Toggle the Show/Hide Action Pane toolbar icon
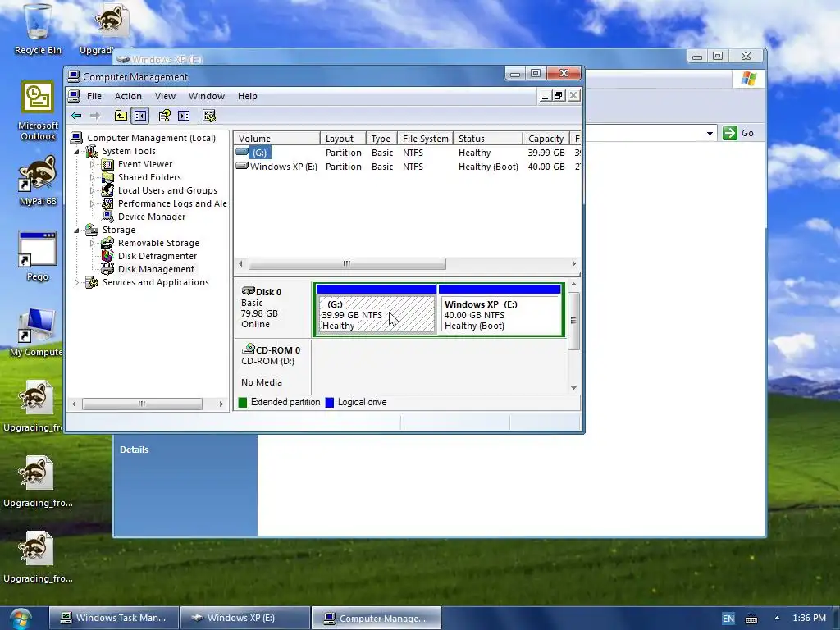 [x=184, y=116]
